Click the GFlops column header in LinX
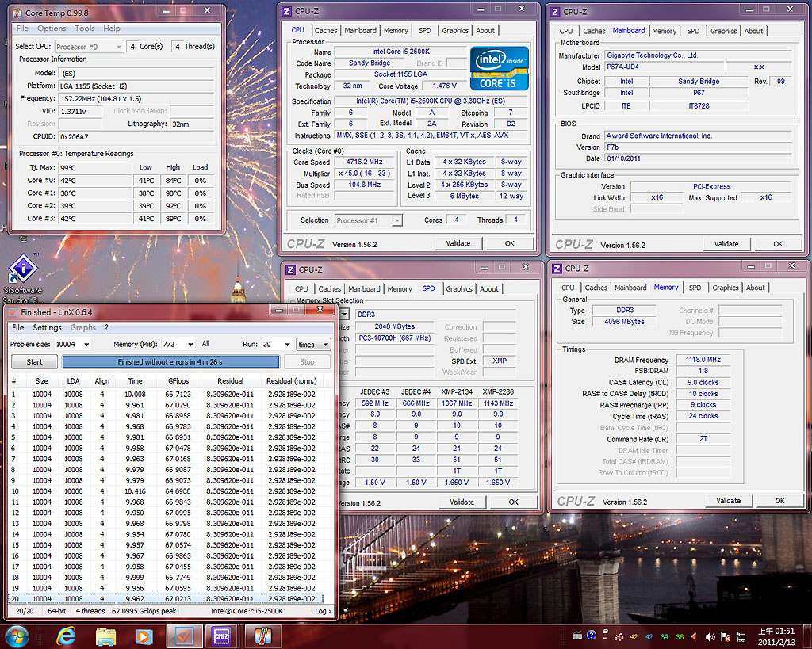 (x=178, y=381)
